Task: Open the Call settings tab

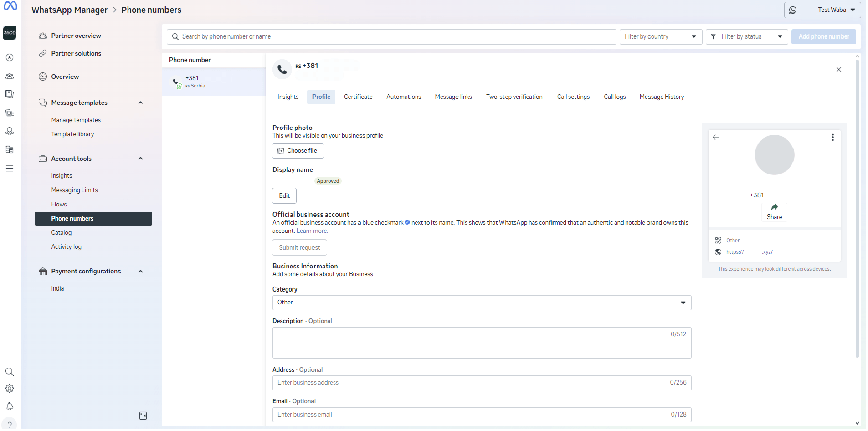Action: click(x=573, y=97)
